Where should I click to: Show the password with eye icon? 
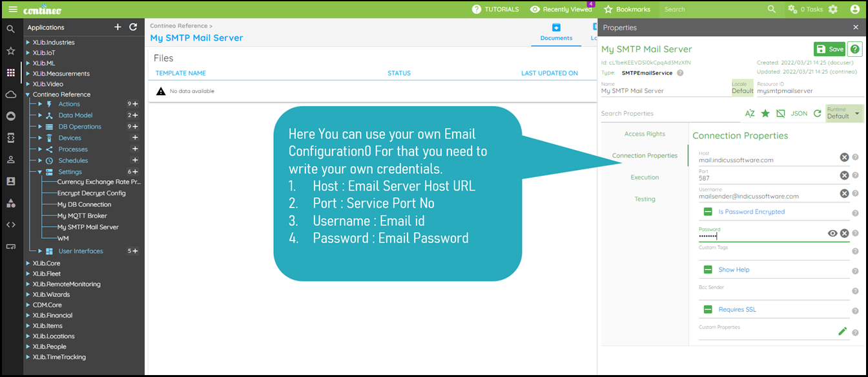pyautogui.click(x=832, y=233)
